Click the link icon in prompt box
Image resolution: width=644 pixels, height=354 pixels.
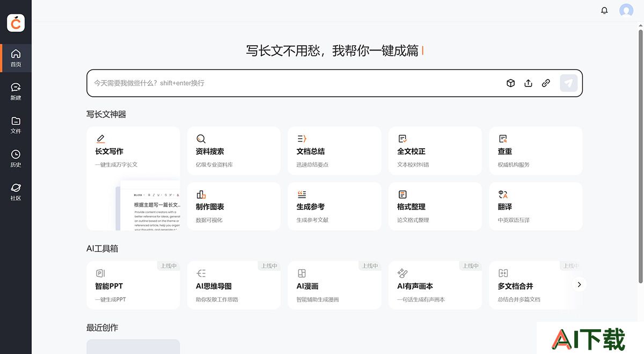click(546, 83)
